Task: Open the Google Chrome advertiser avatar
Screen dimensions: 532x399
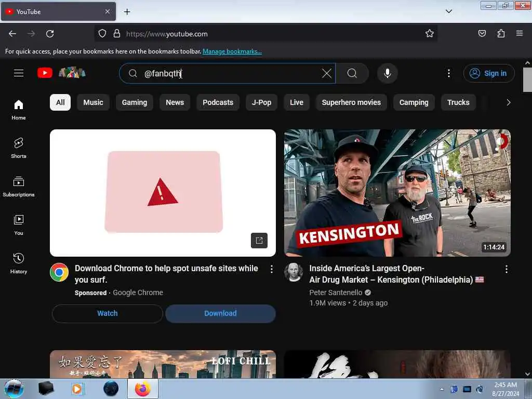Action: [59, 272]
